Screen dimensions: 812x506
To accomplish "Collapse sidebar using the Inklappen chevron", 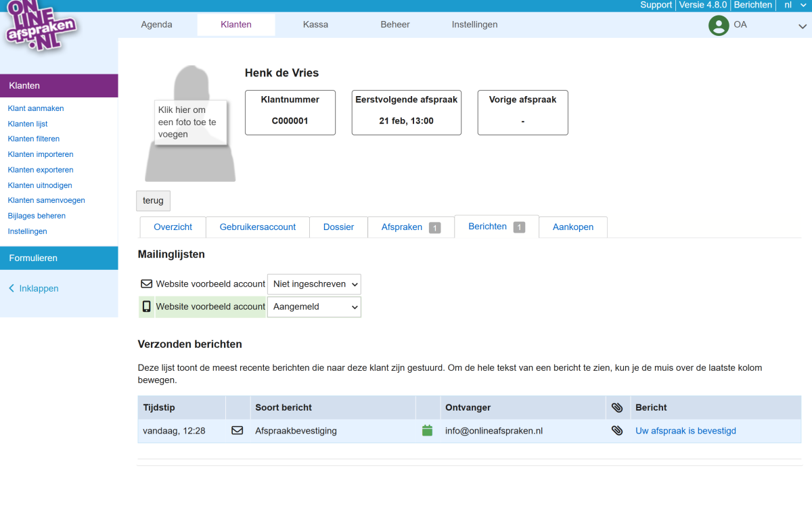I will [x=12, y=288].
